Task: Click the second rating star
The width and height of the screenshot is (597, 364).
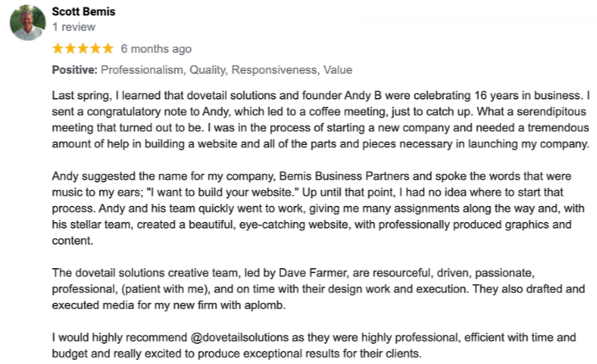Action: coord(70,48)
